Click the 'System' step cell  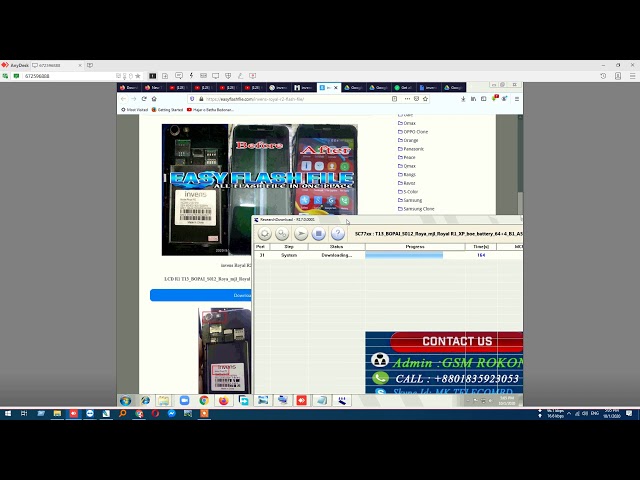coord(289,255)
